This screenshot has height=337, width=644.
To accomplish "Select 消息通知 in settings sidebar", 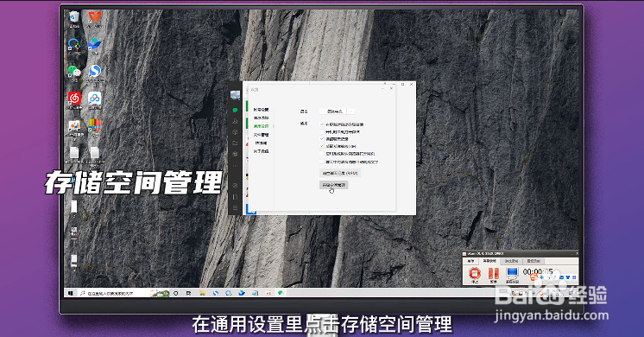I will (x=261, y=118).
